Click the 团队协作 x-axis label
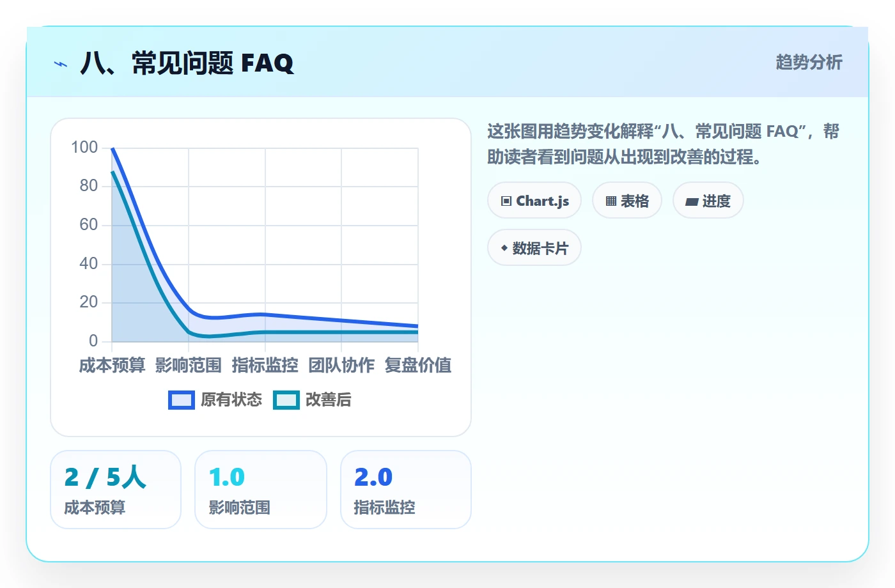 [x=341, y=366]
